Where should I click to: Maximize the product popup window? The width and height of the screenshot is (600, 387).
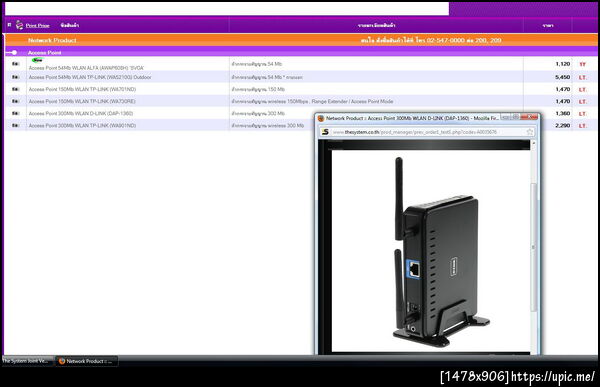click(x=515, y=117)
